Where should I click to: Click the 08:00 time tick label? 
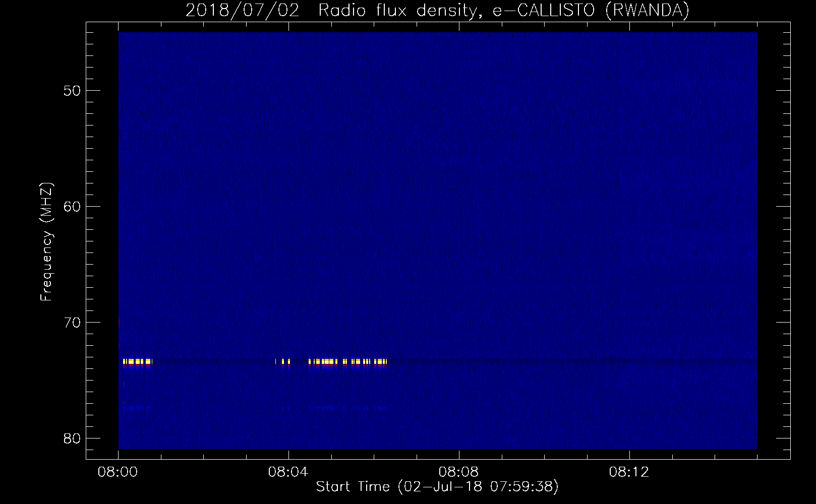pos(118,472)
